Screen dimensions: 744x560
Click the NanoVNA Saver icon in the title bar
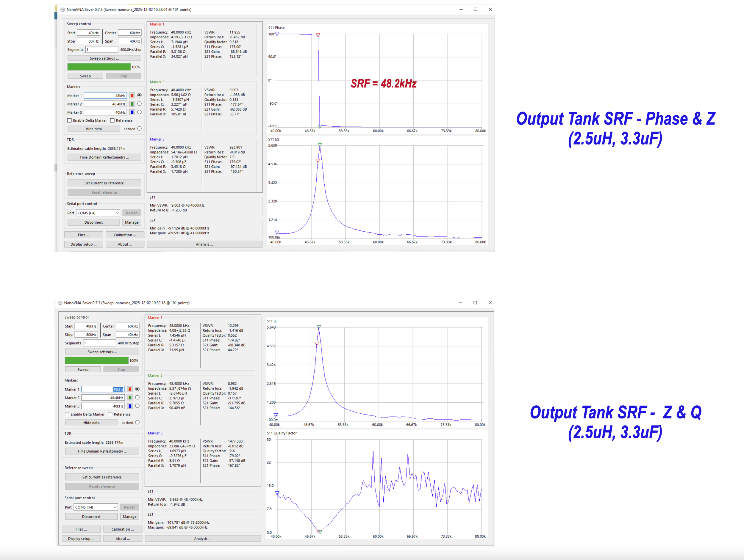[x=62, y=10]
